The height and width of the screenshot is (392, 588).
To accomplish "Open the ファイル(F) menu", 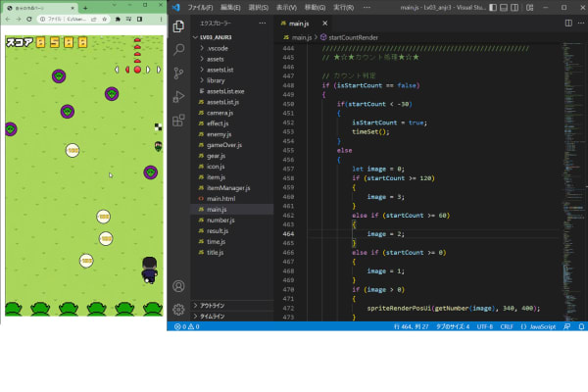I will point(200,6).
